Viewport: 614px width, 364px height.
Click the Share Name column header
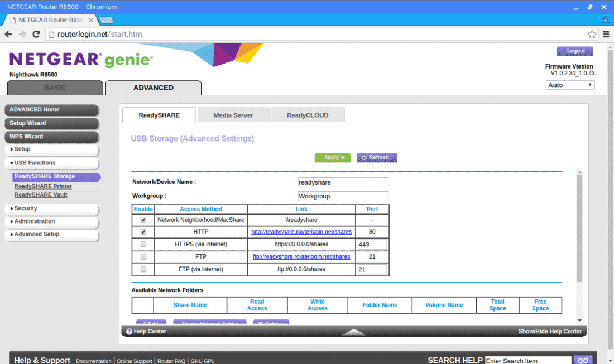click(190, 305)
